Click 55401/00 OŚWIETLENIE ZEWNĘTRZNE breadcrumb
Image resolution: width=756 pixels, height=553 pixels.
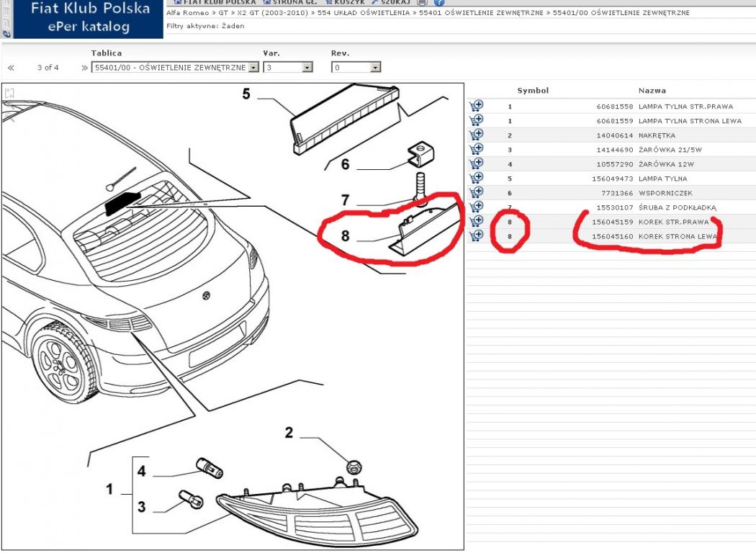(x=621, y=13)
